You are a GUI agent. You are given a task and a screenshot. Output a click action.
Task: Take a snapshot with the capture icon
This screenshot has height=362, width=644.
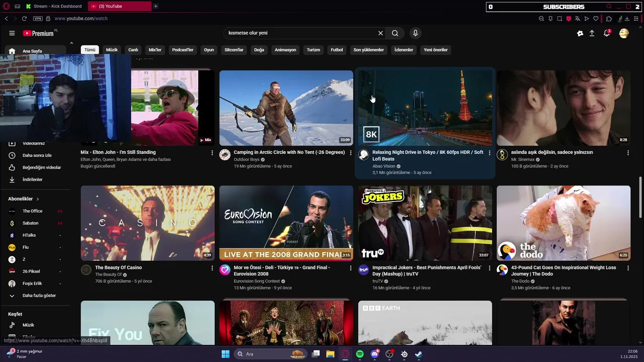coord(559,19)
